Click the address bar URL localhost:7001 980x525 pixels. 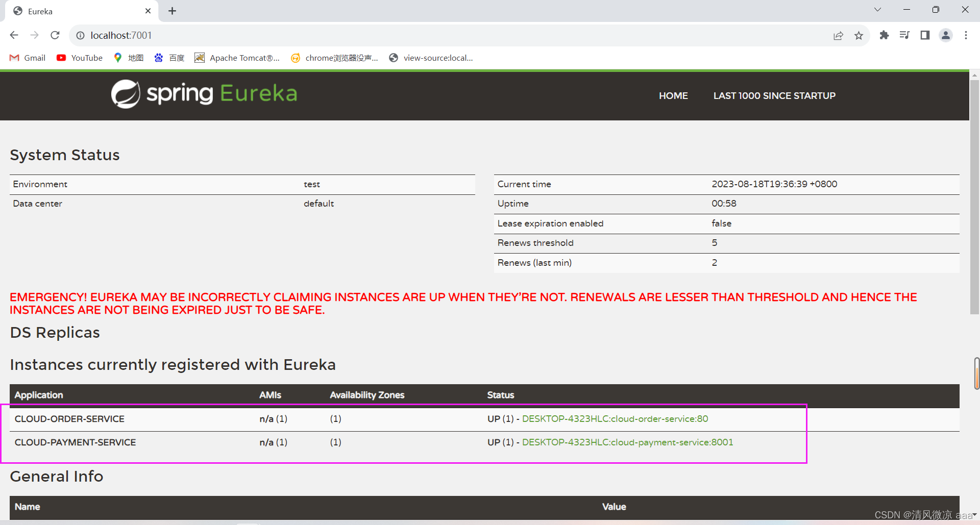coord(121,35)
